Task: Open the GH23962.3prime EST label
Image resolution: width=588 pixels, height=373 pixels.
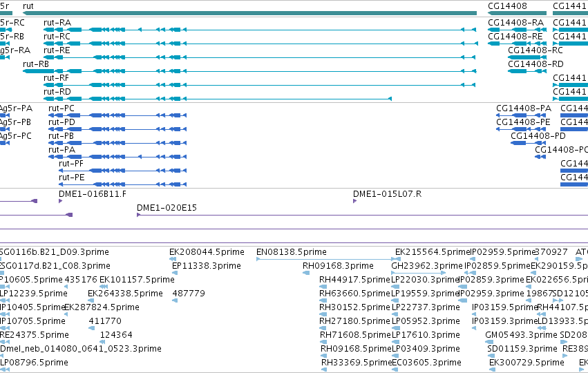Action: (x=427, y=266)
